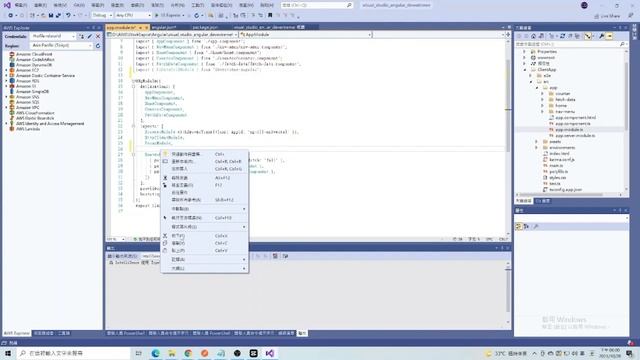Click the Windows taskbar search box
The width and height of the screenshot is (640, 360).
tap(73, 353)
